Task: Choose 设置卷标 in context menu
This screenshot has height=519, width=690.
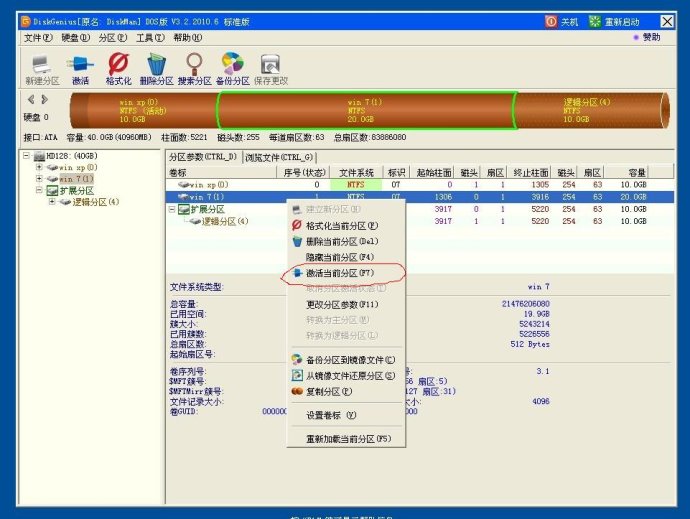Action: point(346,415)
